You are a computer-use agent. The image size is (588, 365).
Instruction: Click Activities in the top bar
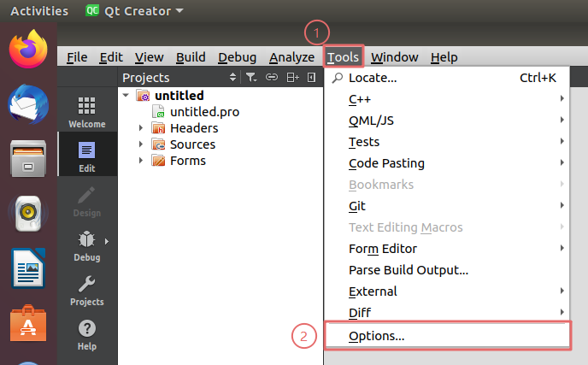tap(39, 11)
